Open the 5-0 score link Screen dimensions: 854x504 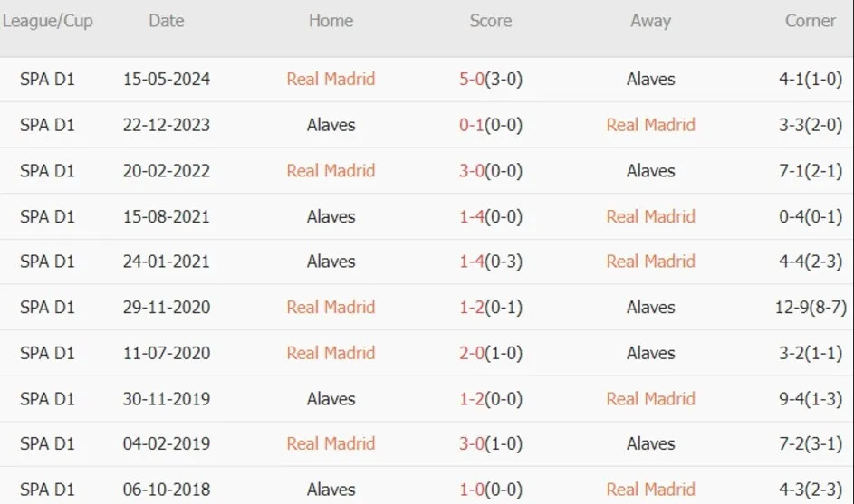coord(472,79)
